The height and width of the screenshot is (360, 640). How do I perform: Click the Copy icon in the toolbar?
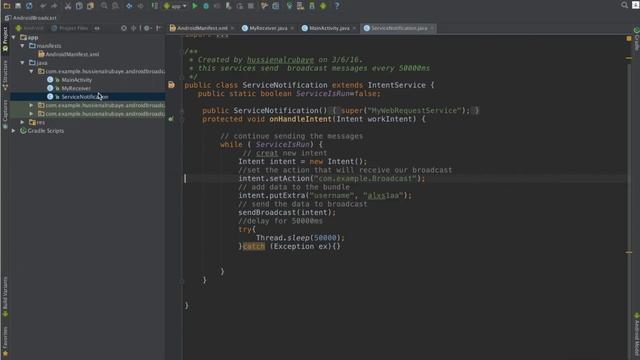point(79,6)
